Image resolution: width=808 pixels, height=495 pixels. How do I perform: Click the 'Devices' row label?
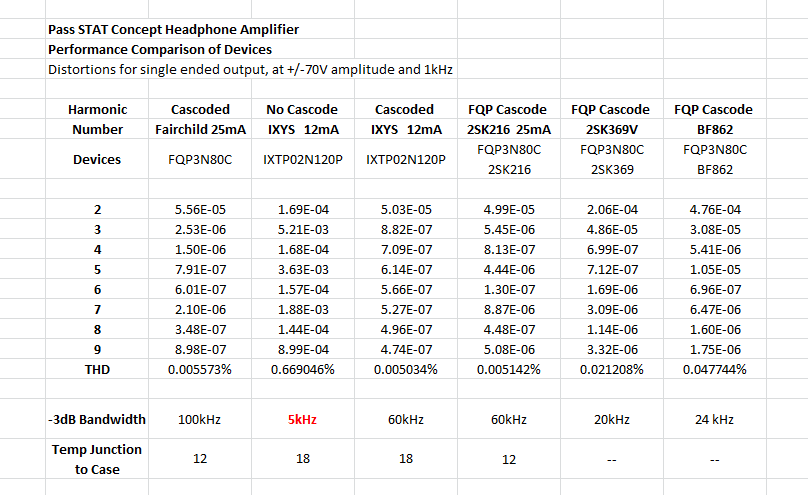pyautogui.click(x=97, y=159)
